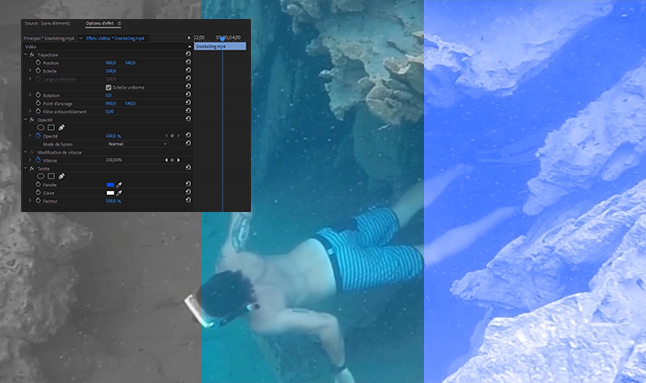646x383 pixels.
Task: Open the Principal clip selector dropdown
Action: [x=81, y=38]
